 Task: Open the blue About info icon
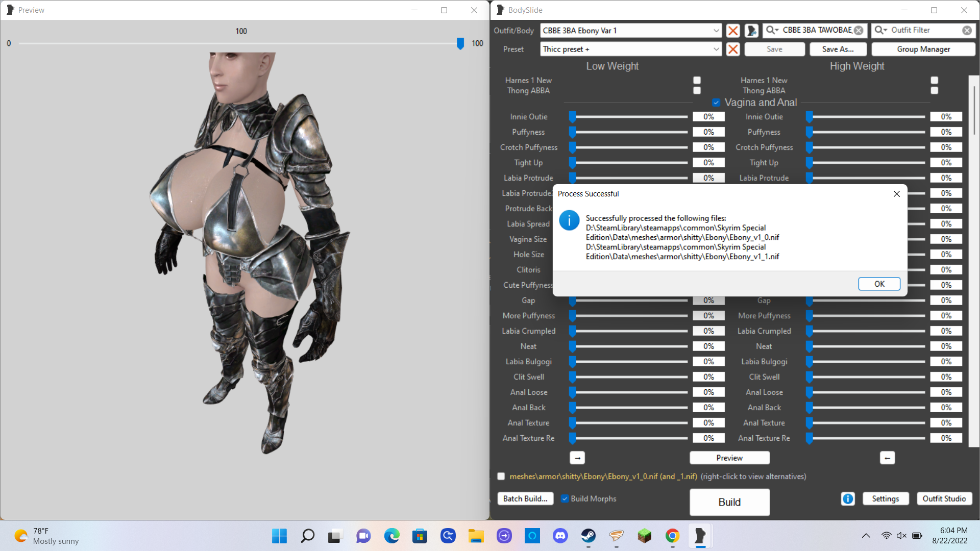[848, 499]
